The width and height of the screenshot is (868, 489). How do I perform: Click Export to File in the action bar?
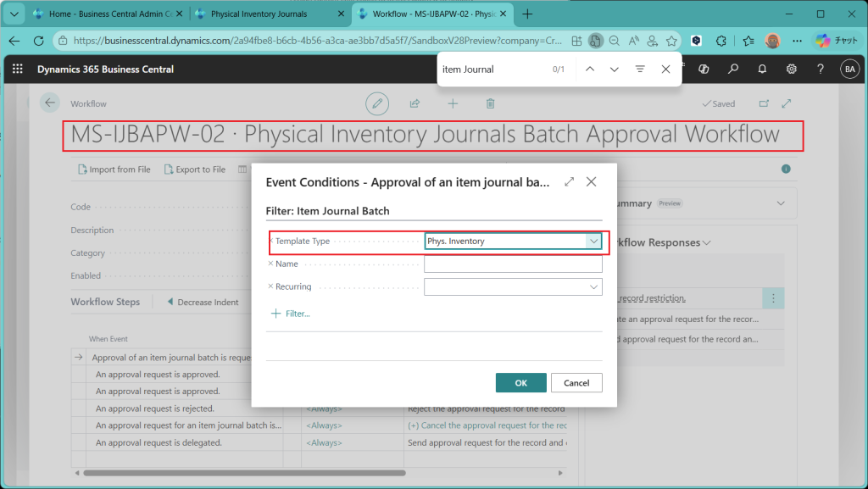click(195, 169)
